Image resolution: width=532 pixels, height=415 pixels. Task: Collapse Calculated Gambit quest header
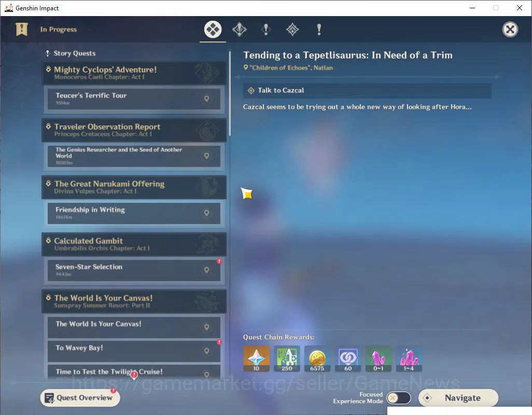(134, 244)
